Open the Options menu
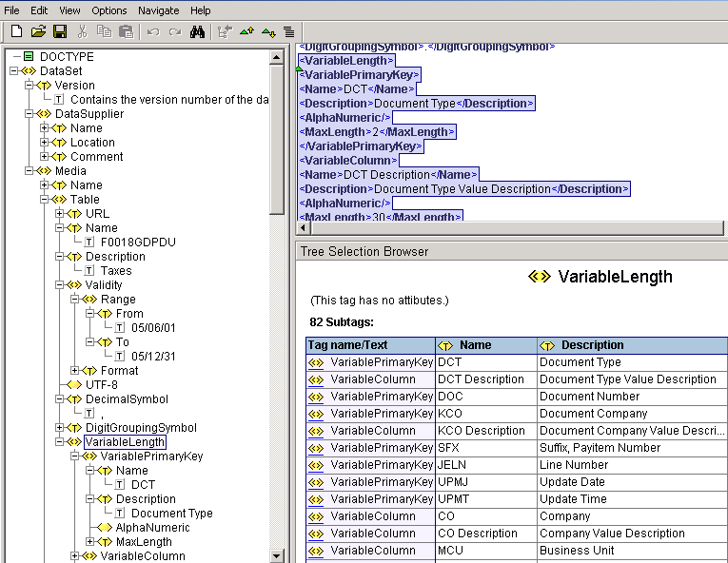This screenshot has height=563, width=728. (109, 10)
